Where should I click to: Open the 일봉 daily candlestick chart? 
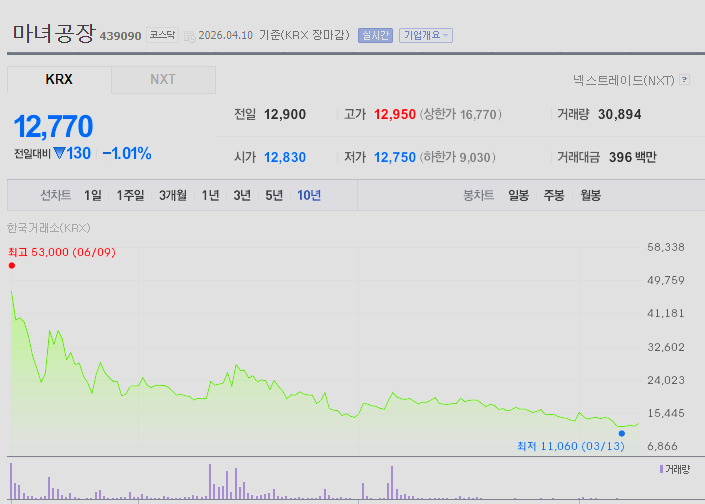coord(518,195)
